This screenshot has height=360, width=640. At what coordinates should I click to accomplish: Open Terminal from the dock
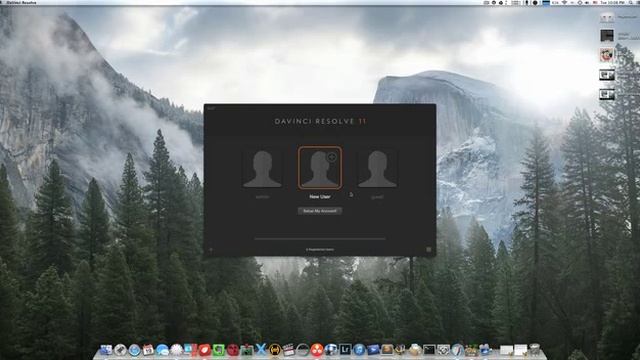point(429,350)
